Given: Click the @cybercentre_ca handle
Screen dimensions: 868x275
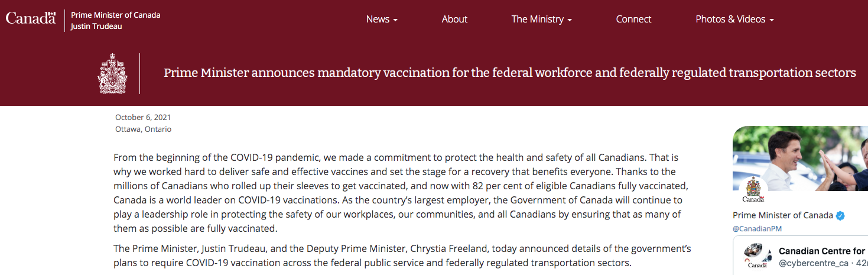Looking at the screenshot, I should (x=814, y=263).
